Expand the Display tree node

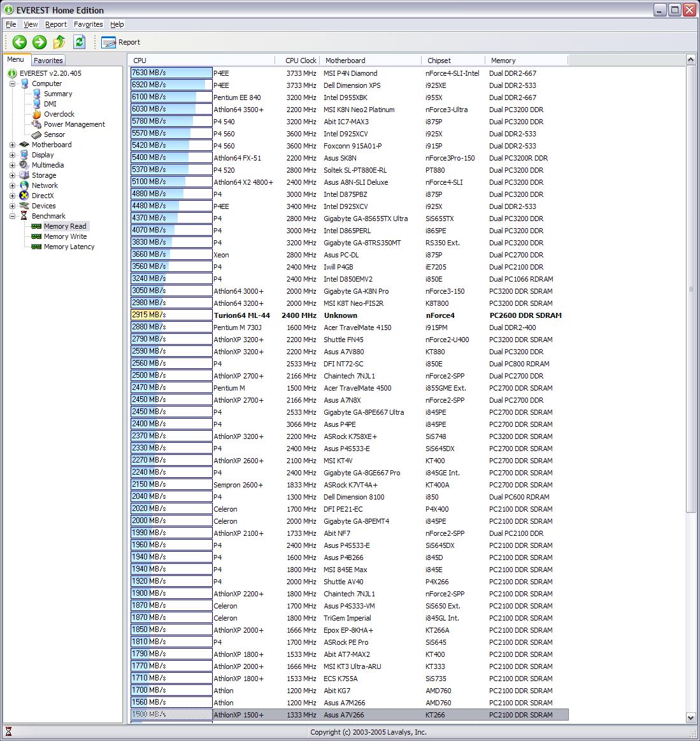coord(12,155)
